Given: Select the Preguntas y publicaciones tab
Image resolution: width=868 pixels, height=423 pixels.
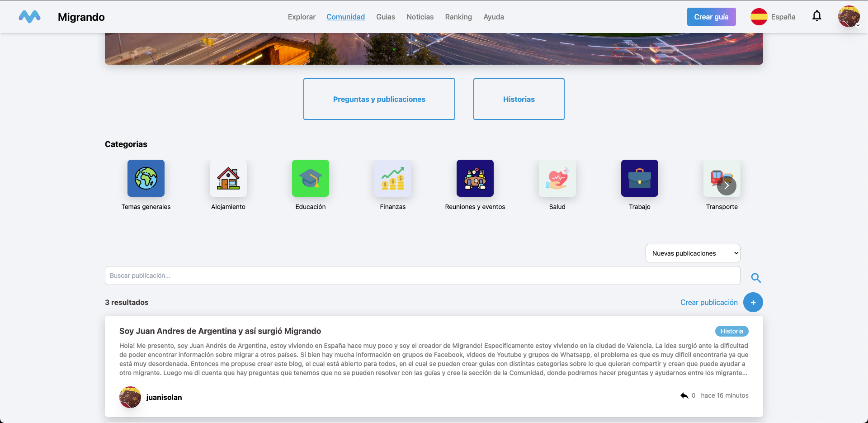Looking at the screenshot, I should [379, 99].
